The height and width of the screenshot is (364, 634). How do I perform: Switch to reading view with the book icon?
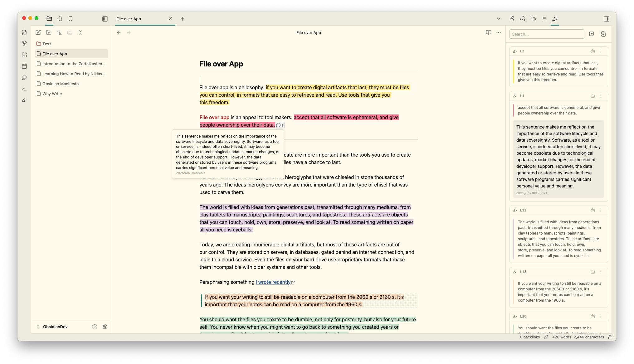pos(488,32)
